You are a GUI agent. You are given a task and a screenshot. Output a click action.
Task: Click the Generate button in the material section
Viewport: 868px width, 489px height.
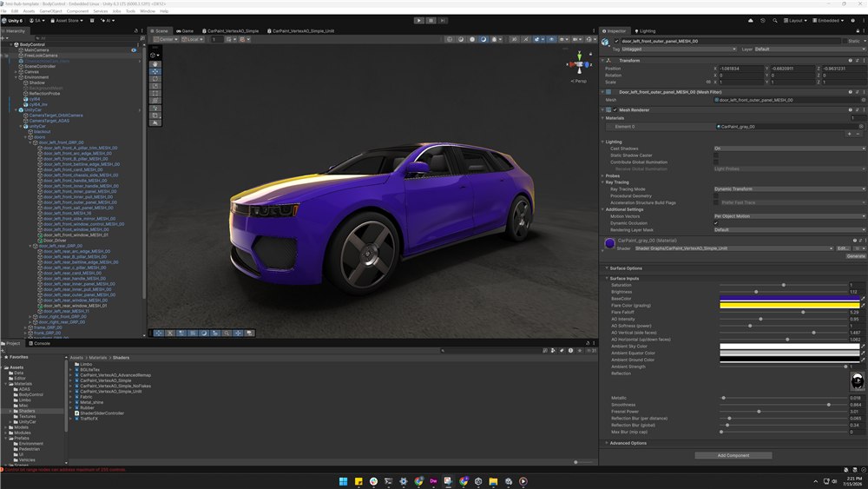855,256
